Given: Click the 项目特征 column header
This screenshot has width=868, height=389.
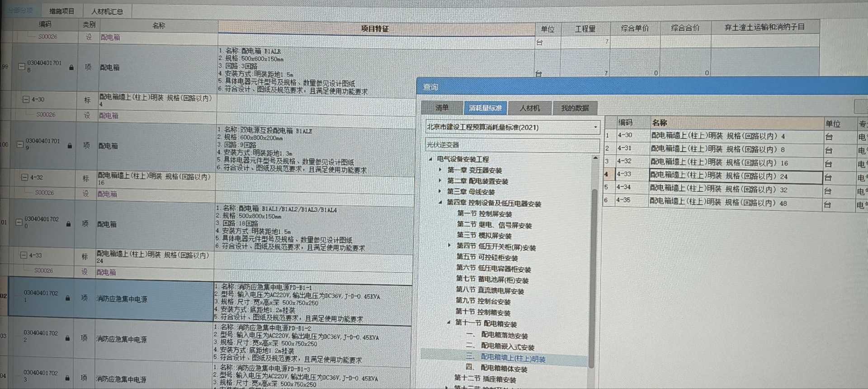Looking at the screenshot, I should coord(376,28).
